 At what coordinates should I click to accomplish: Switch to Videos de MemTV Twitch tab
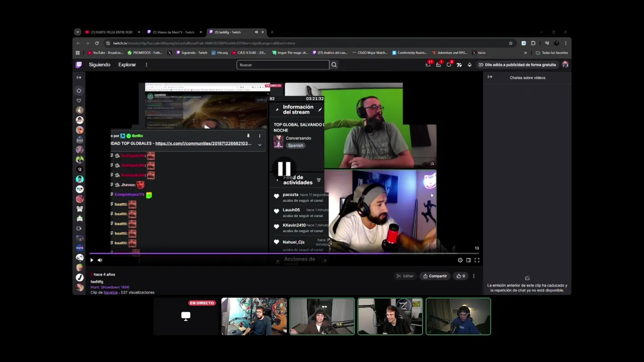[174, 32]
